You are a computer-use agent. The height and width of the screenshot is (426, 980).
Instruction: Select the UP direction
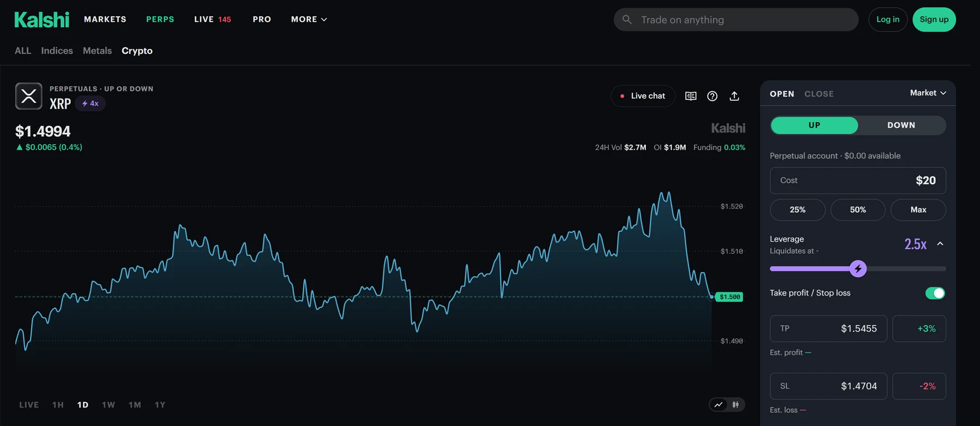814,125
